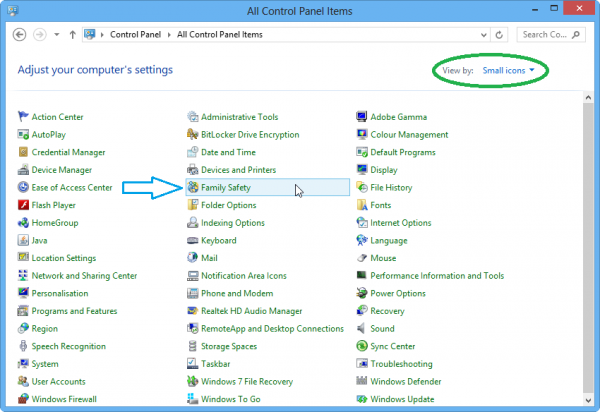Select All Control Panel Items breadcrumb

pos(220,34)
